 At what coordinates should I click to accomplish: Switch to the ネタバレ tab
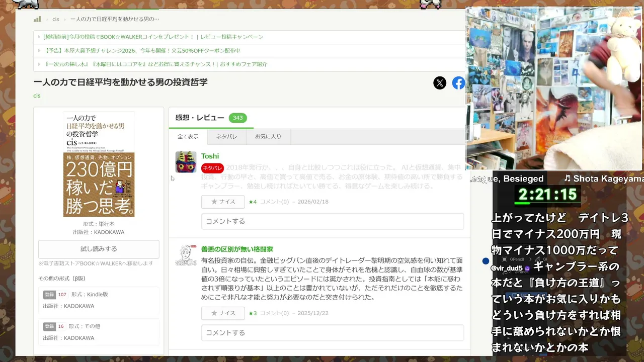coord(226,137)
